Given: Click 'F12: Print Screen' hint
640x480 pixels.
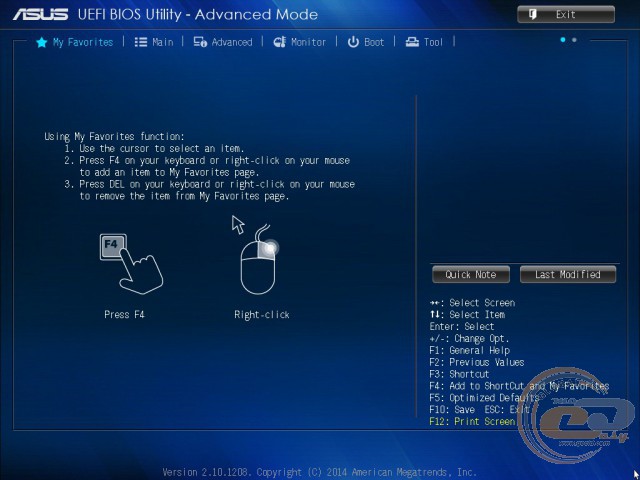Looking at the screenshot, I should pos(472,421).
